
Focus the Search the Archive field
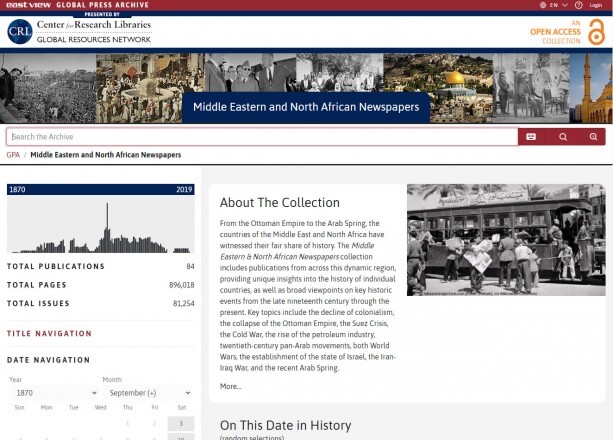[x=262, y=137]
